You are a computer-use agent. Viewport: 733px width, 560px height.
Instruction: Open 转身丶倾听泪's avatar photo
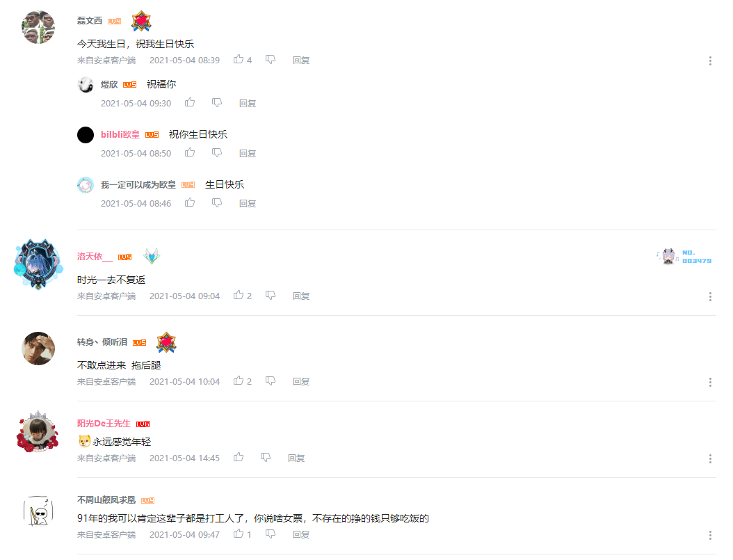click(x=38, y=349)
